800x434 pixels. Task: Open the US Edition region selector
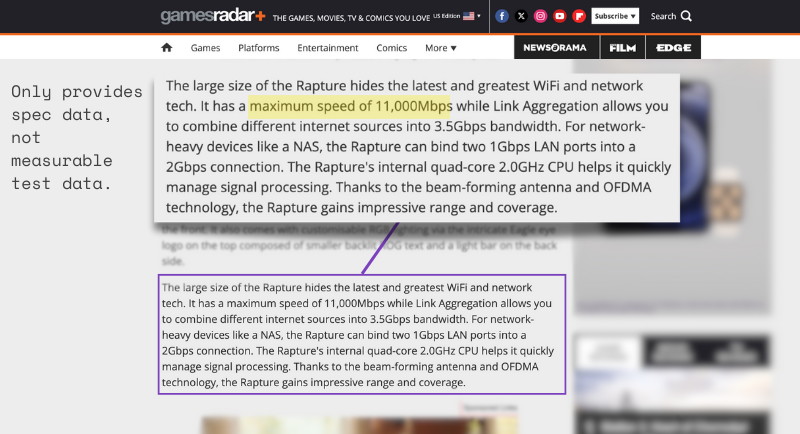(x=457, y=16)
